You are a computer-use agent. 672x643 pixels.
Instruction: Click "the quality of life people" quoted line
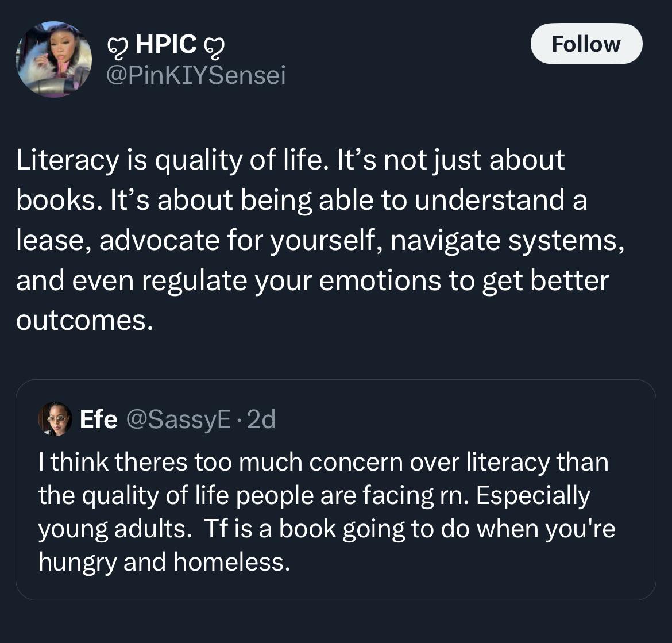[314, 495]
